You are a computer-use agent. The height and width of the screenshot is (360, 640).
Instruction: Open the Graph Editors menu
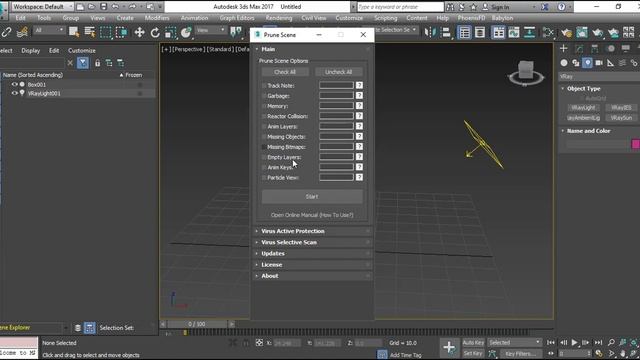point(237,18)
